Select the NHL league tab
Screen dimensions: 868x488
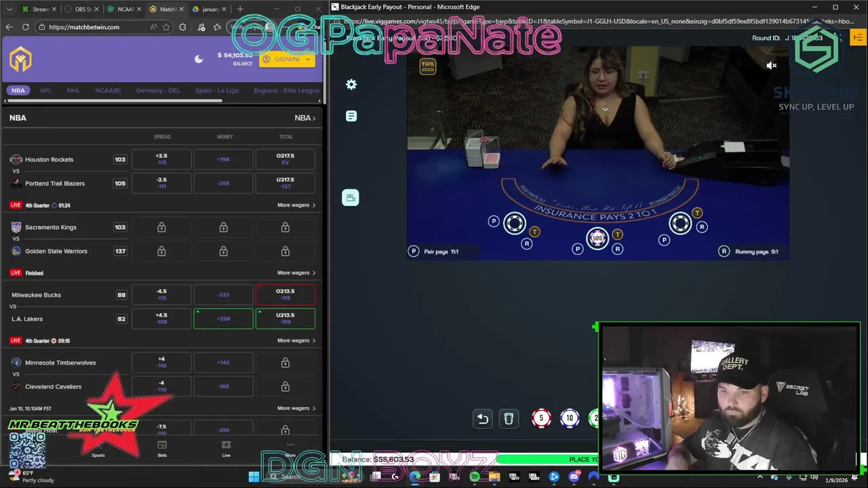point(73,90)
